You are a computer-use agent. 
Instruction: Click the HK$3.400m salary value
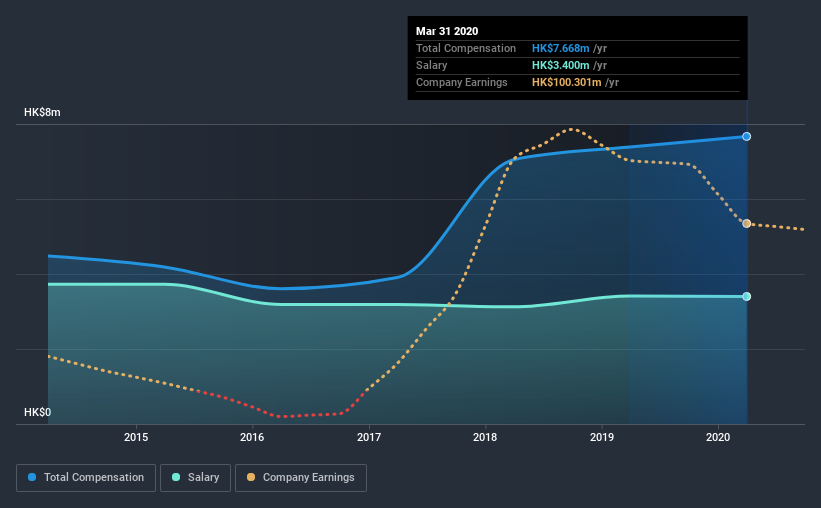point(561,65)
